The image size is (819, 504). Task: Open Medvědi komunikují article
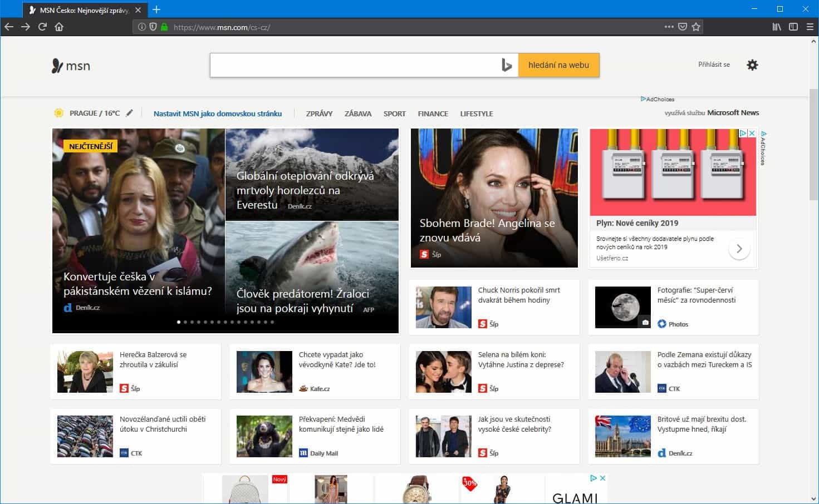(x=315, y=436)
